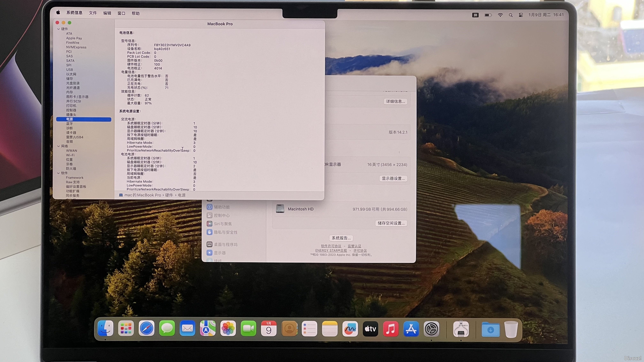Open Spotlight search in menu bar

pos(510,15)
